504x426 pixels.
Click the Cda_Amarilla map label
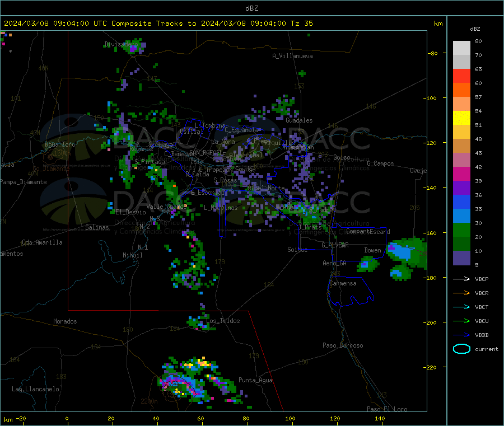(x=42, y=242)
